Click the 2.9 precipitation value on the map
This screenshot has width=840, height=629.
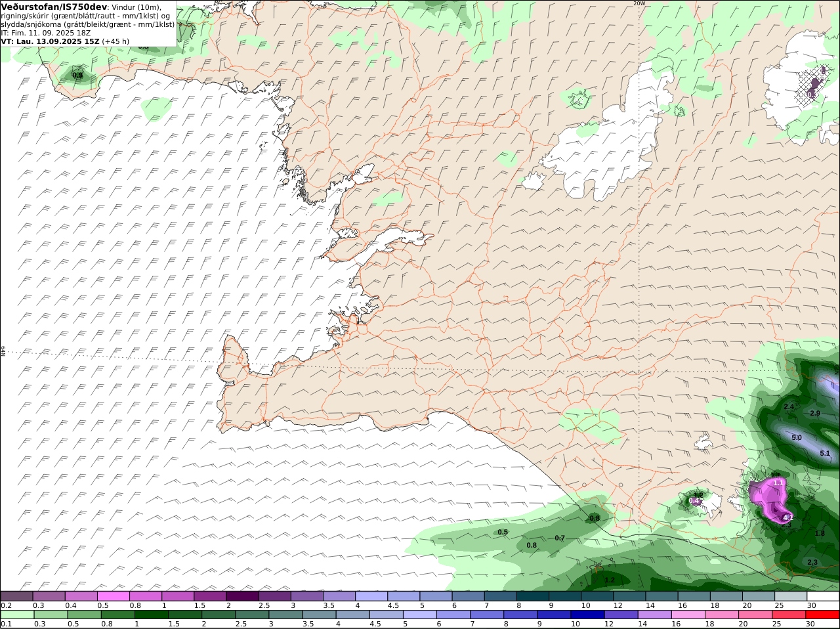click(x=815, y=413)
